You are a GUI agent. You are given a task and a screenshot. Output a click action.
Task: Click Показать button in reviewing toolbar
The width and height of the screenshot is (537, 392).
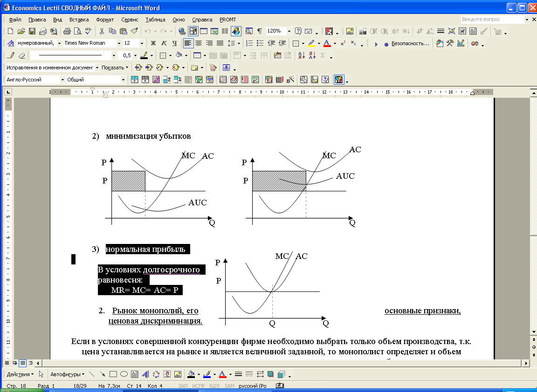(115, 68)
